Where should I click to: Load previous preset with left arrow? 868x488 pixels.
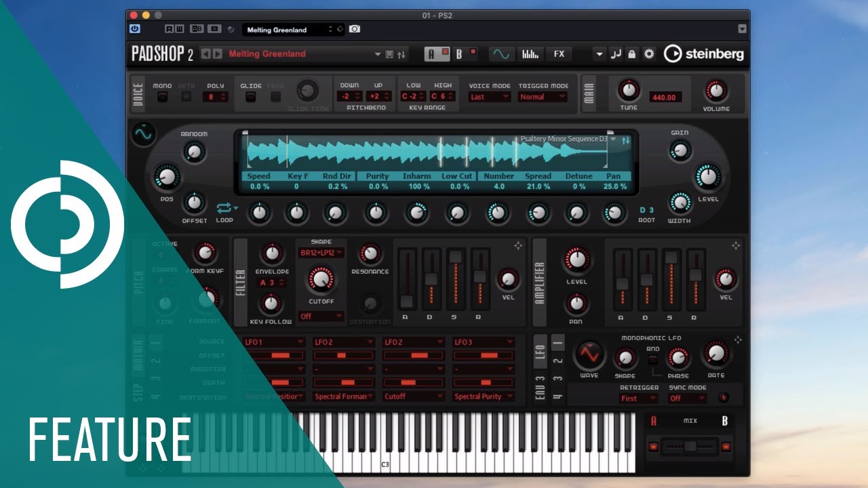[206, 54]
